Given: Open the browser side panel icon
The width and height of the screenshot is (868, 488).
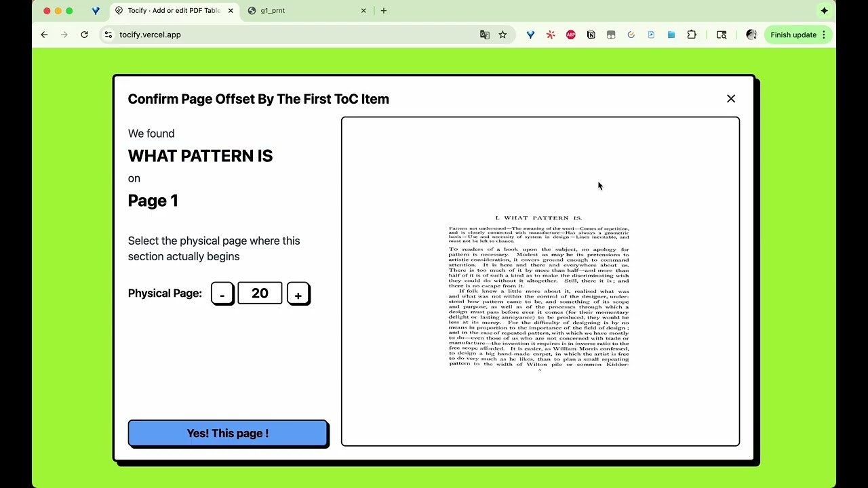Looking at the screenshot, I should pyautogui.click(x=721, y=35).
